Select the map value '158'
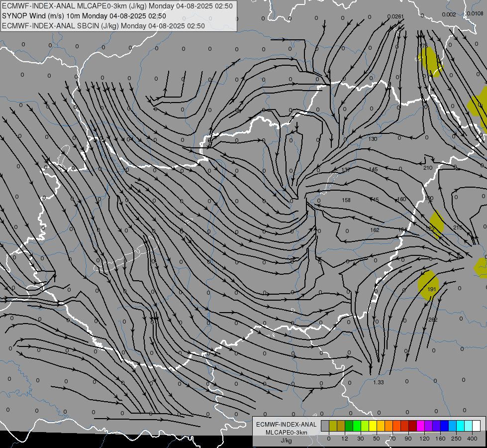The width and height of the screenshot is (487, 448). 346,200
